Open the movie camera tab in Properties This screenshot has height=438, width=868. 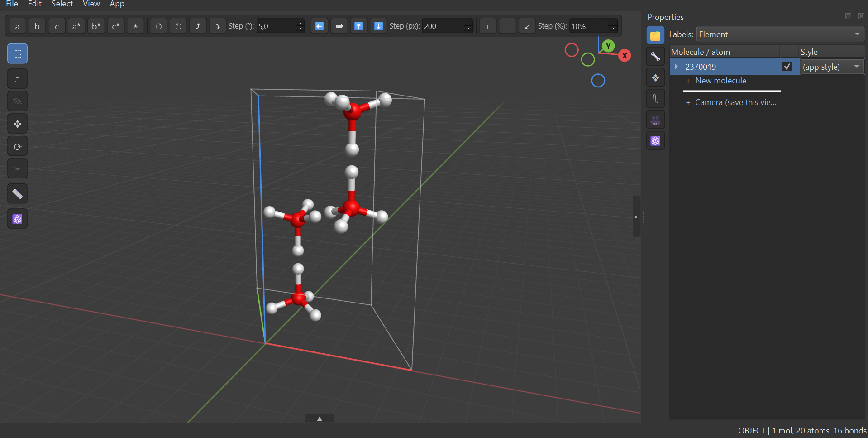pos(655,120)
